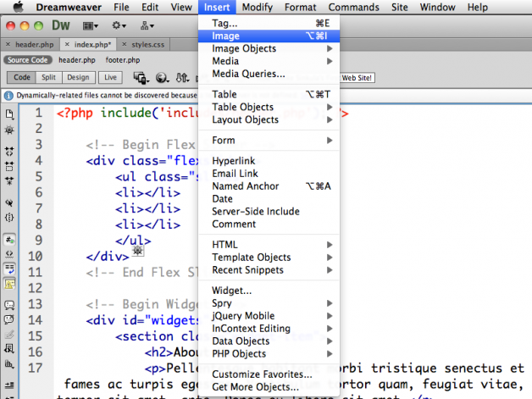Switch to the styles.css document tab
532x399 pixels.
pyautogui.click(x=147, y=44)
